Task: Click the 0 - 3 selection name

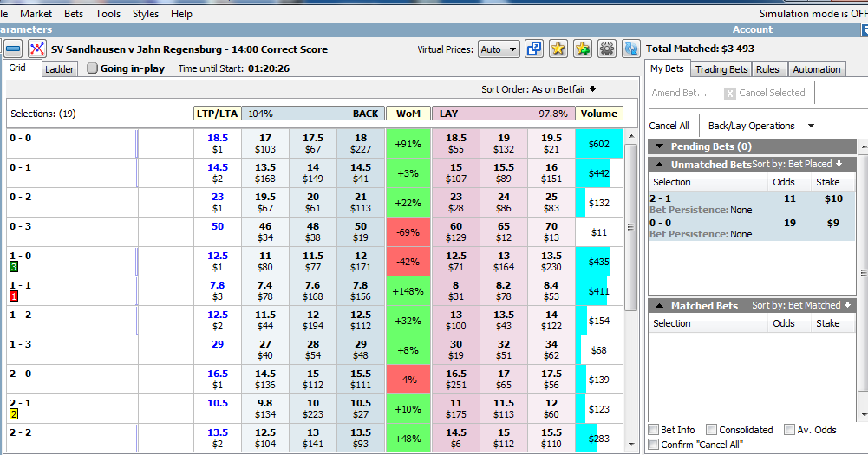Action: point(21,226)
